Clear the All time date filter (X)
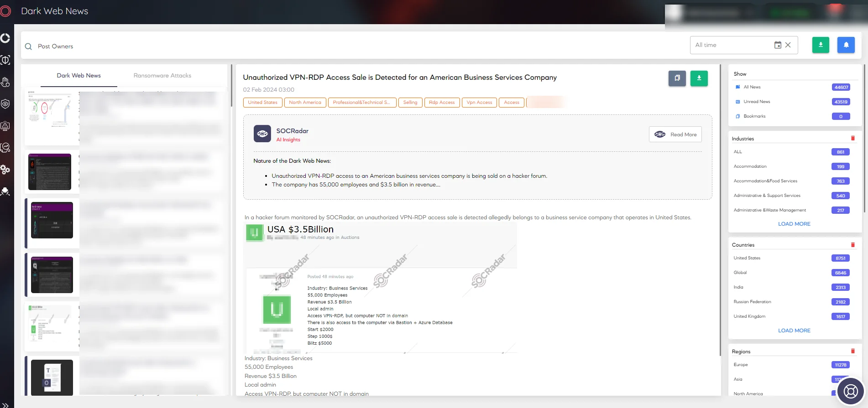868x408 pixels. pos(788,45)
